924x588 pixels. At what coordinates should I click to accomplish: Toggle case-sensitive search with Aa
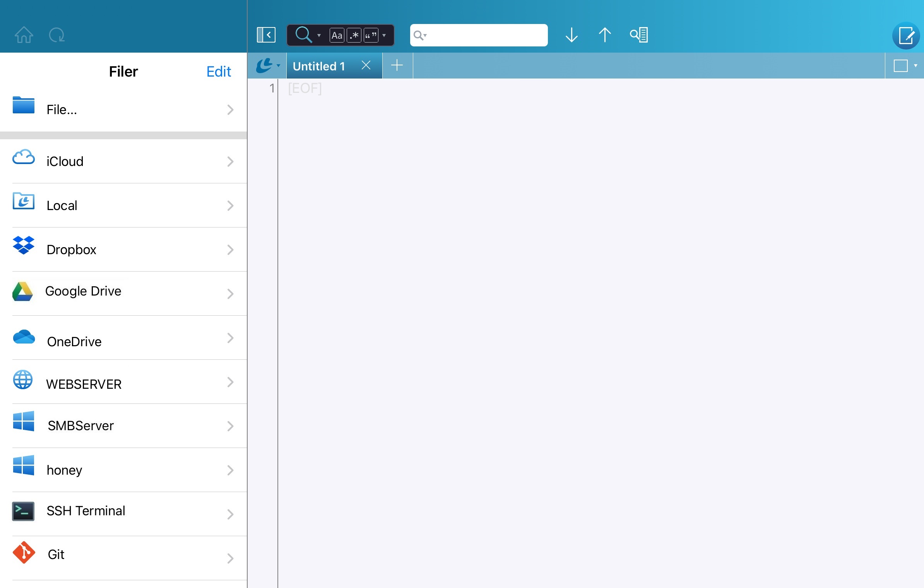tap(336, 35)
